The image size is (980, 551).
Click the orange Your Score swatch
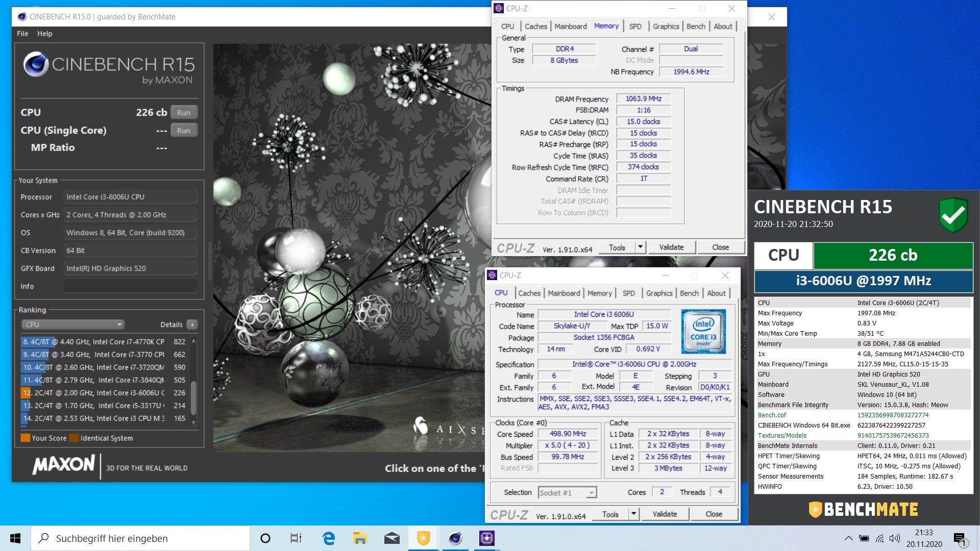click(x=25, y=438)
